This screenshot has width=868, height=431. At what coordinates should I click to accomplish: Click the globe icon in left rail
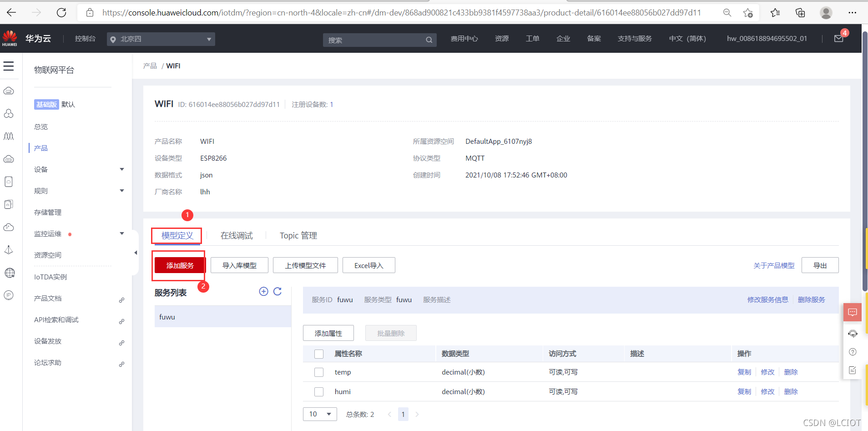[x=10, y=273]
